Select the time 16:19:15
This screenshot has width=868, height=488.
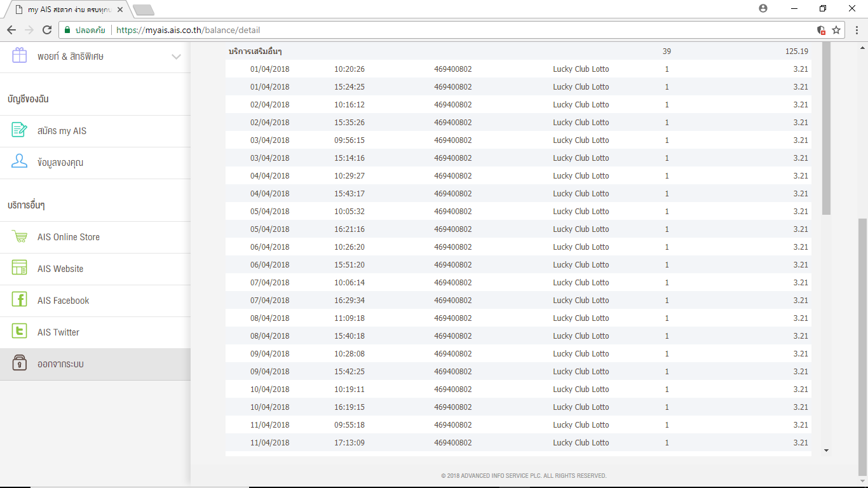pos(349,407)
